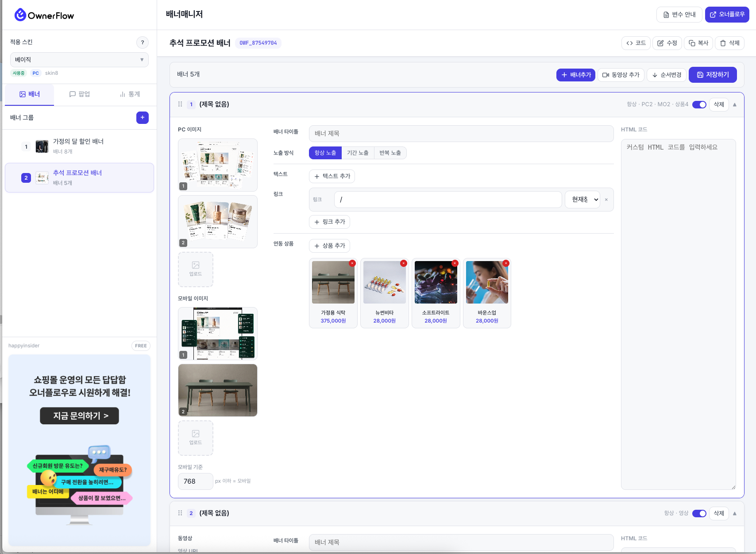Switch to the 팝업 tab
This screenshot has width=756, height=554.
pos(80,94)
